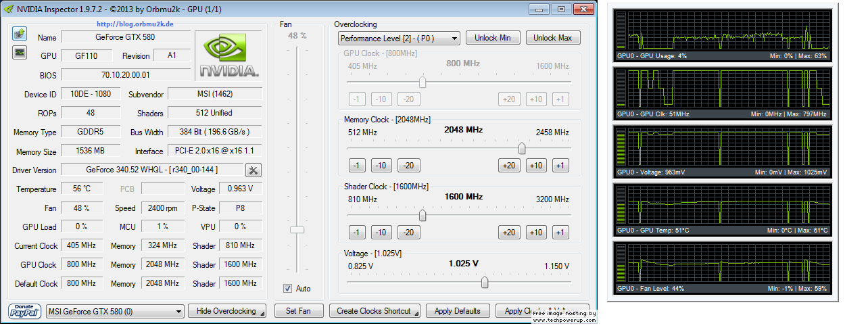Click the NVIDIA logo image
Screen dimensions: 868x334
[x=228, y=55]
